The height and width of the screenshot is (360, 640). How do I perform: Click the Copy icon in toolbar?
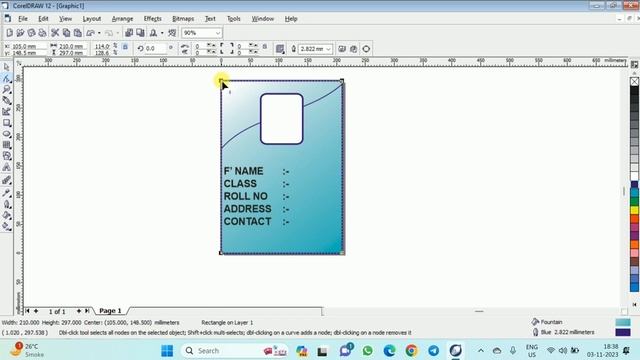[x=66, y=33]
